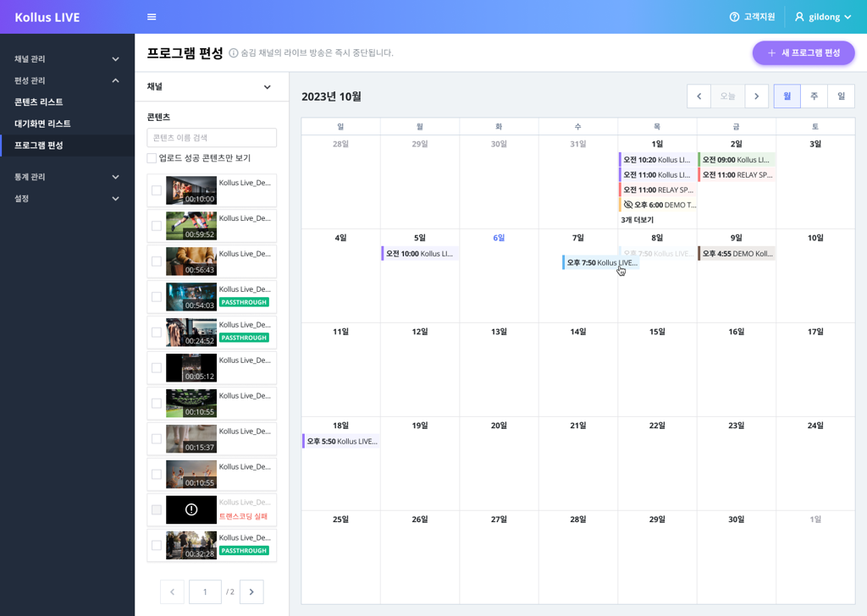Image resolution: width=867 pixels, height=616 pixels.
Task: Enable 업로드 성공 콘텐츠만 보기 checkbox
Action: pyautogui.click(x=152, y=158)
